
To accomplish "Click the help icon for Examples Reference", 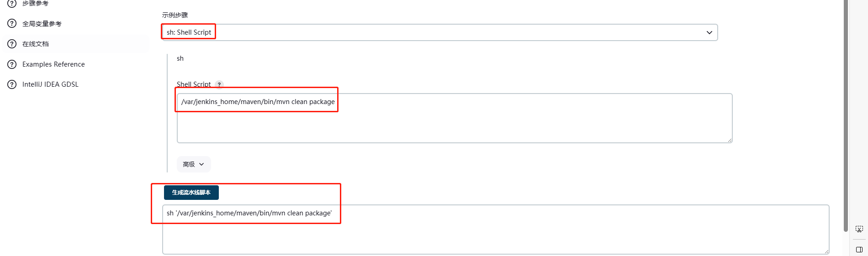I will [12, 64].
